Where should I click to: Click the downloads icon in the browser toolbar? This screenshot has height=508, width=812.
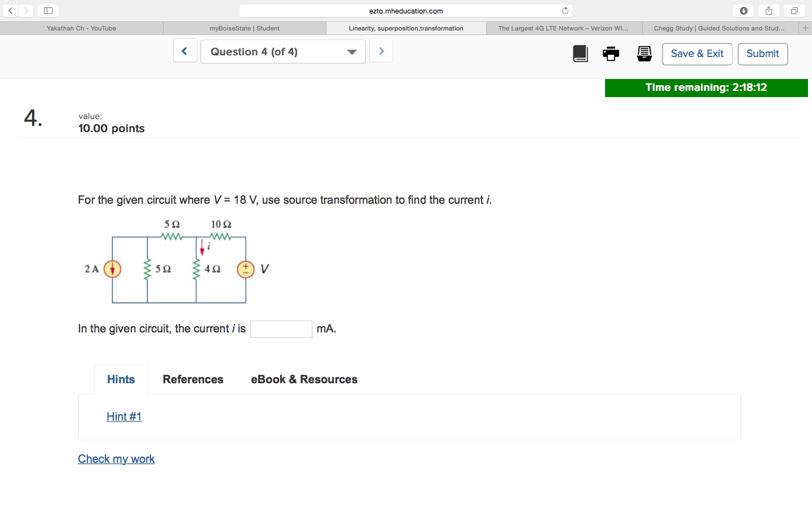[743, 10]
